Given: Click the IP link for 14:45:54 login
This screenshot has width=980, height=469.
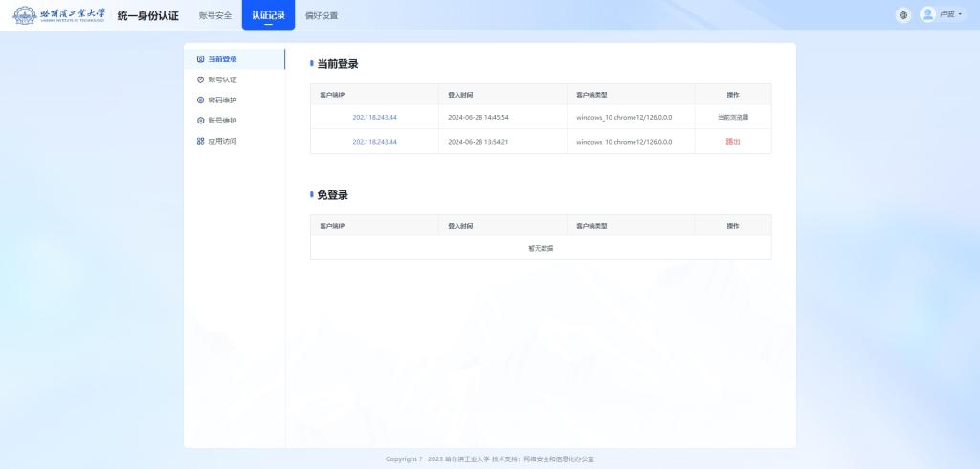Looking at the screenshot, I should 374,117.
